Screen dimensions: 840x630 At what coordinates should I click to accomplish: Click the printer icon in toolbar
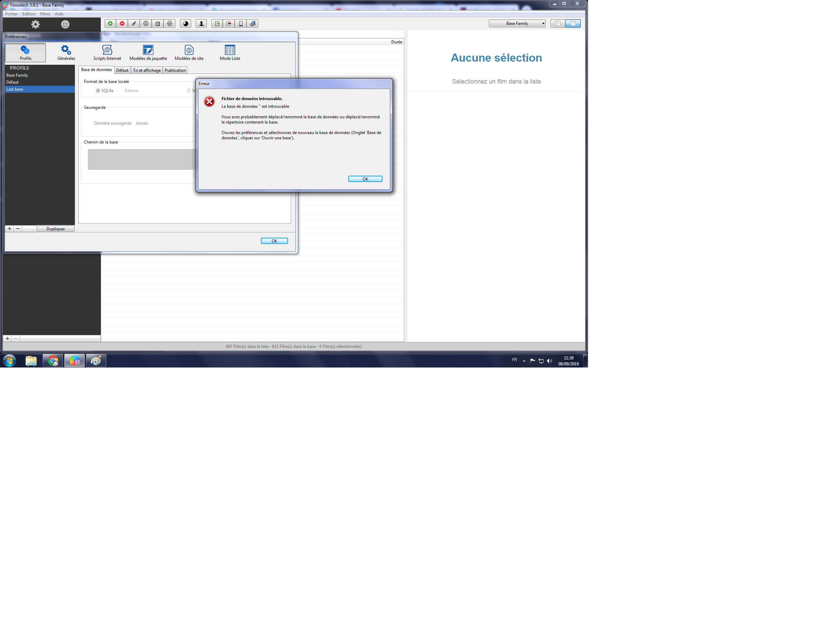(x=169, y=23)
